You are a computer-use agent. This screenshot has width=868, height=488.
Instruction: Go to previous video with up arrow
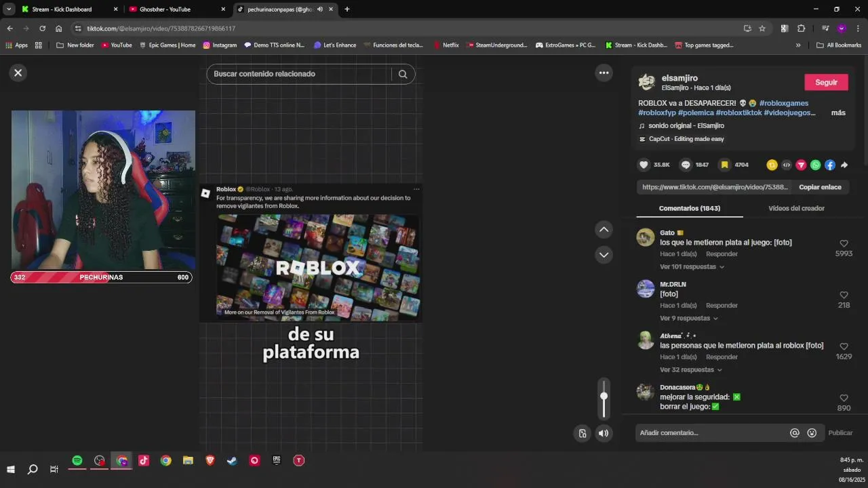click(x=604, y=230)
